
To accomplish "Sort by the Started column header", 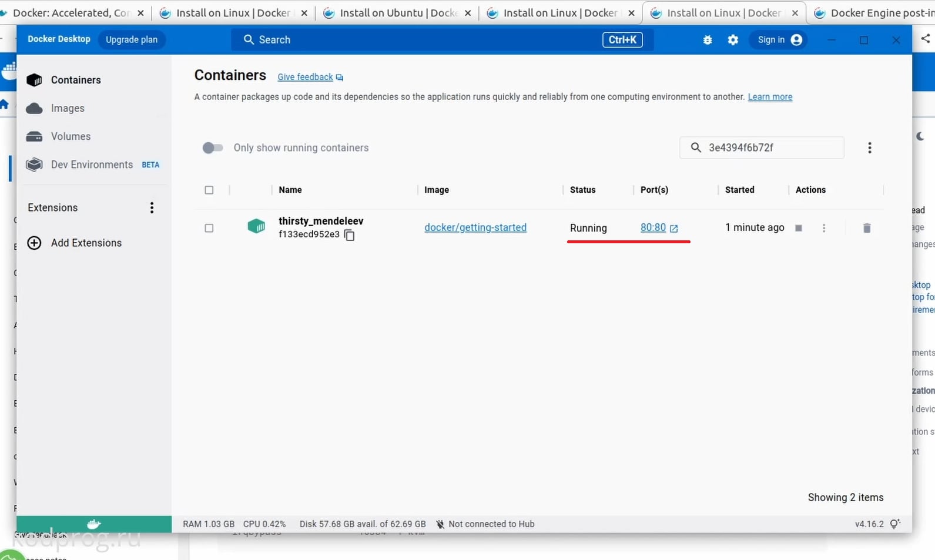I will coord(740,190).
